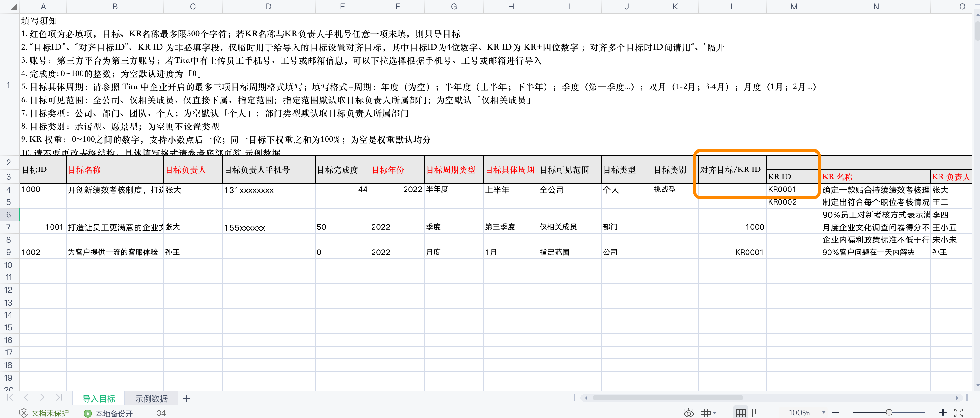The width and height of the screenshot is (980, 418).
Task: Go to previous sheet arrow
Action: pos(26,398)
